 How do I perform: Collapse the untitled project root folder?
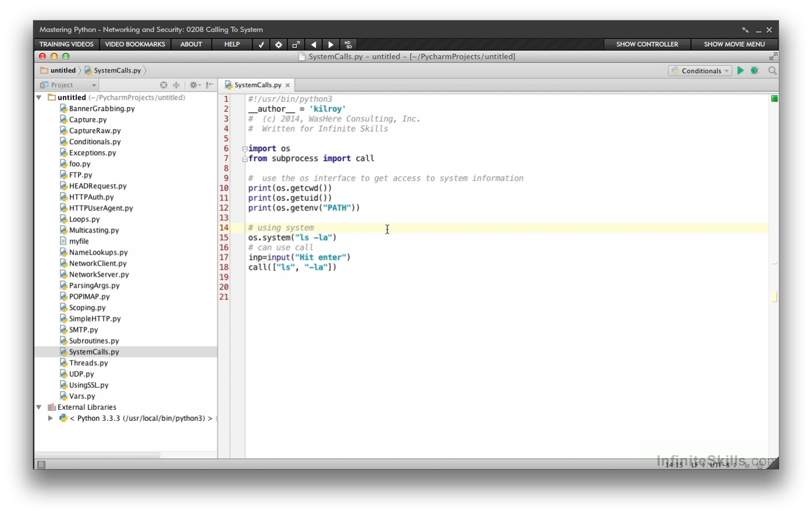pos(39,98)
